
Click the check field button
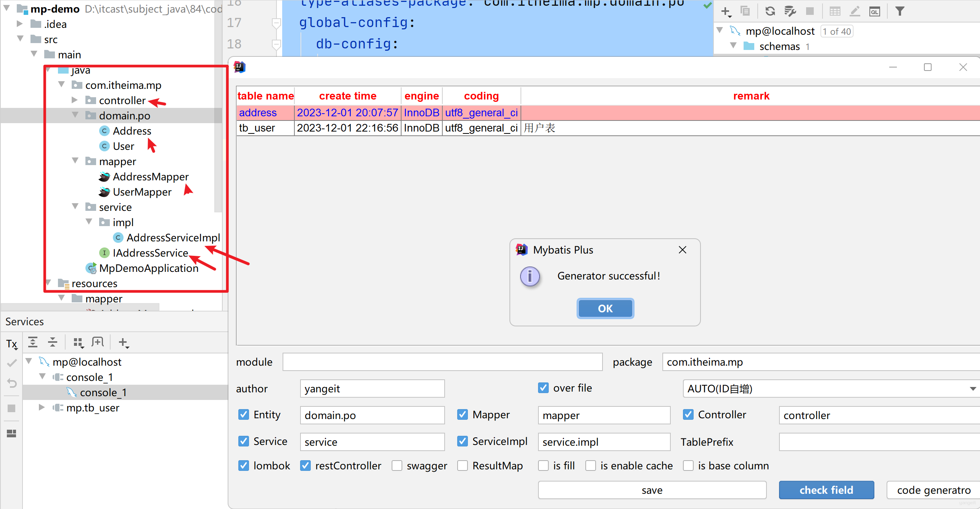826,490
